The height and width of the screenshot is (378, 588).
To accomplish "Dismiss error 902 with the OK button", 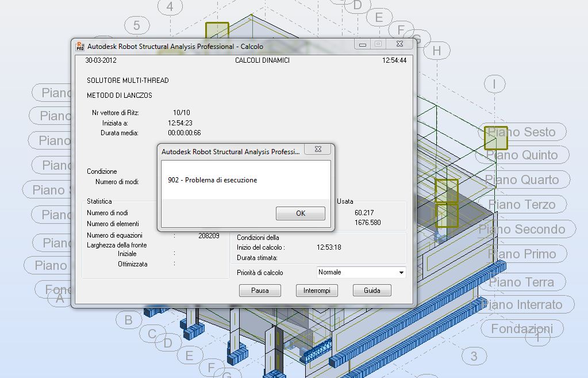I will click(x=300, y=213).
